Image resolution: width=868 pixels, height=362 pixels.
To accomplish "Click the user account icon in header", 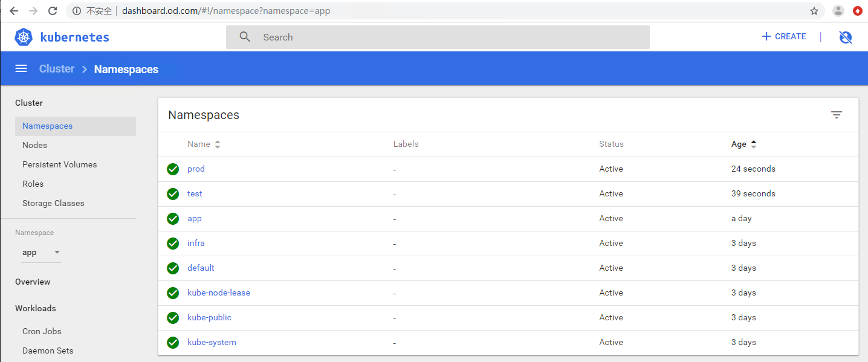I will click(x=846, y=37).
